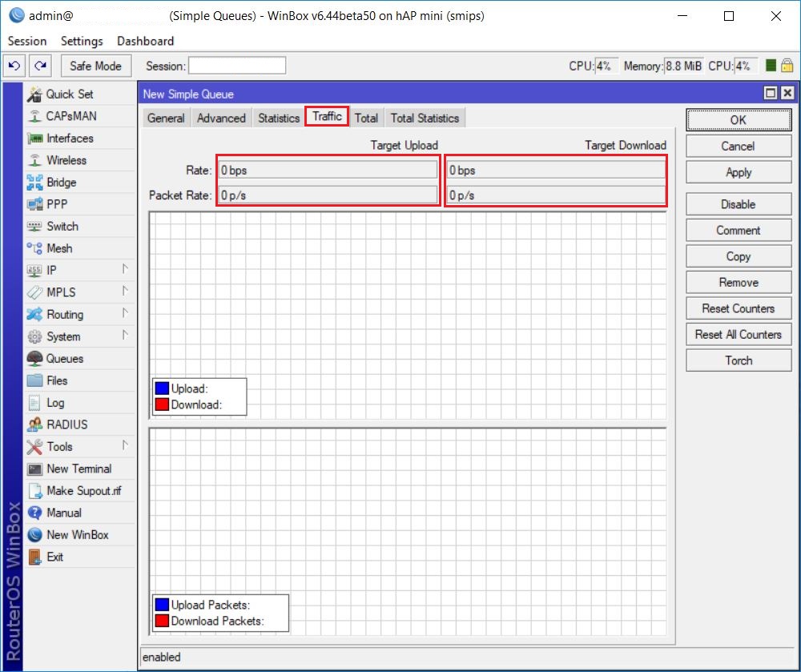Open the Settings menu
801x672 pixels.
(82, 41)
